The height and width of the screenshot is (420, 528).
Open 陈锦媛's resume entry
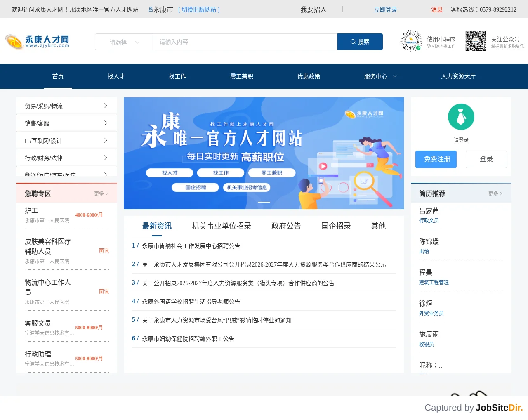429,242
